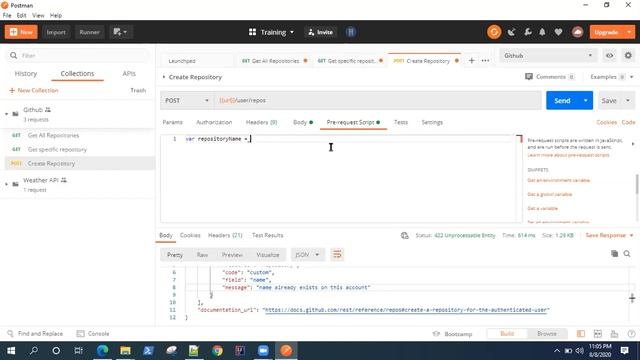The height and width of the screenshot is (360, 640).
Task: Open the Examples dropdown
Action: click(611, 77)
